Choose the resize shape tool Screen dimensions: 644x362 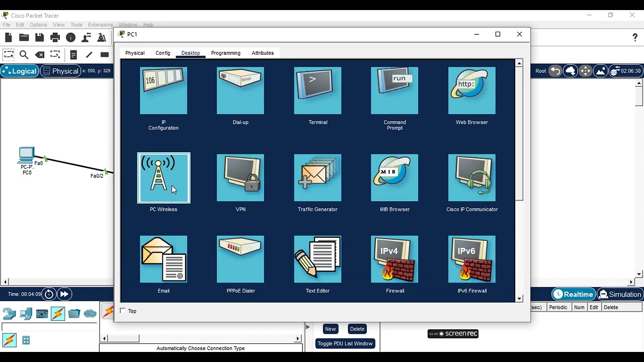55,55
